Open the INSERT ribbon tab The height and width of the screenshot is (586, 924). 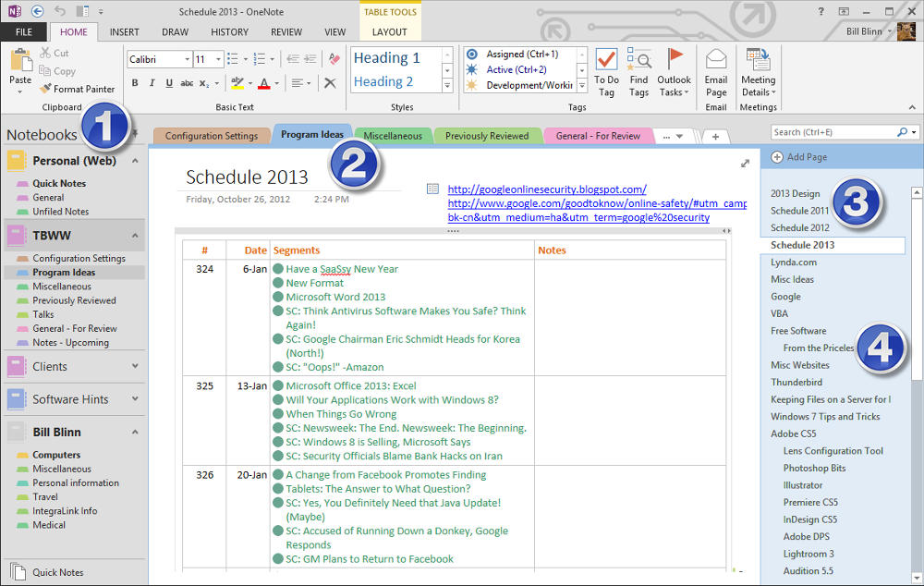[x=125, y=32]
